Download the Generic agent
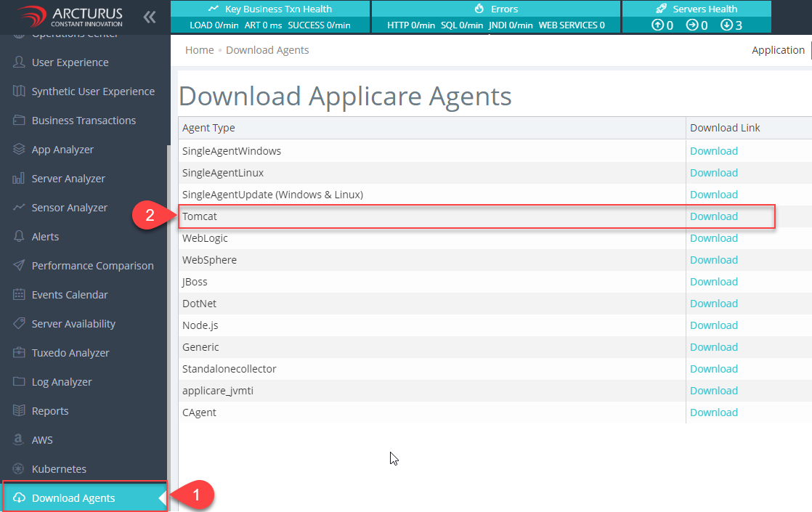The image size is (812, 512). [714, 346]
